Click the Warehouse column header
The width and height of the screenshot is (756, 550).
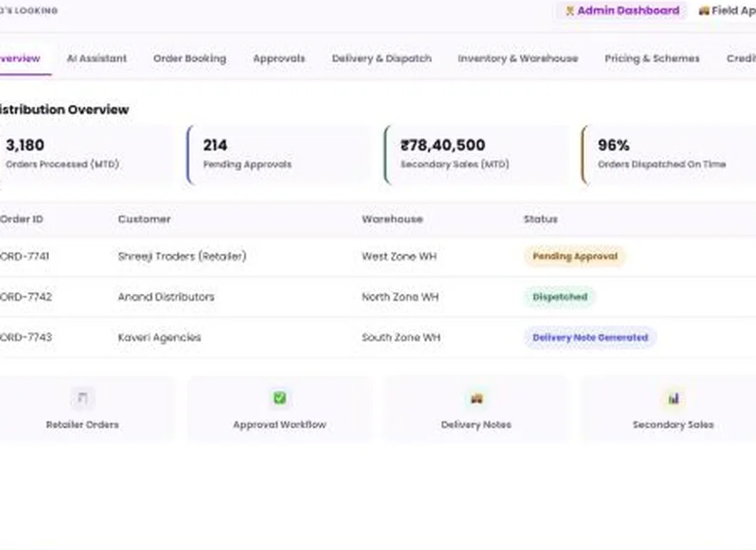click(x=393, y=219)
